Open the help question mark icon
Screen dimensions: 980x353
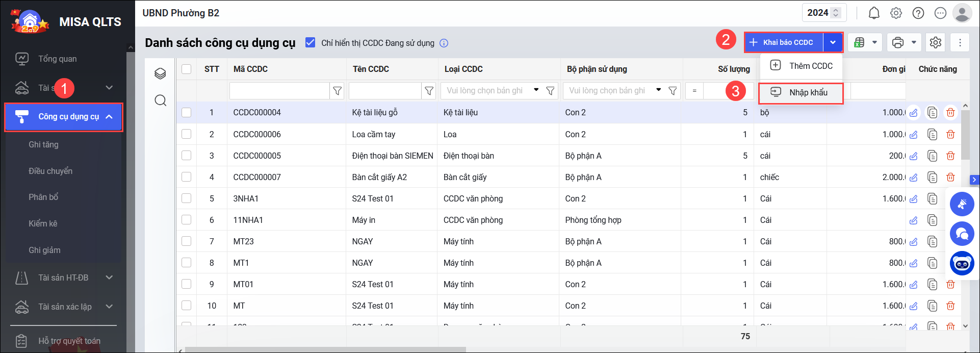(x=918, y=13)
